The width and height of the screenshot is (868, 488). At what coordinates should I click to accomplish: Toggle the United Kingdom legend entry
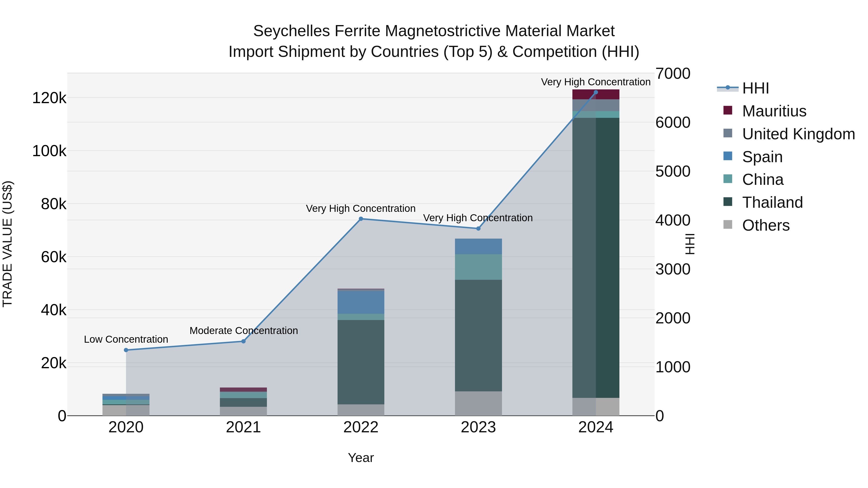pyautogui.click(x=789, y=134)
